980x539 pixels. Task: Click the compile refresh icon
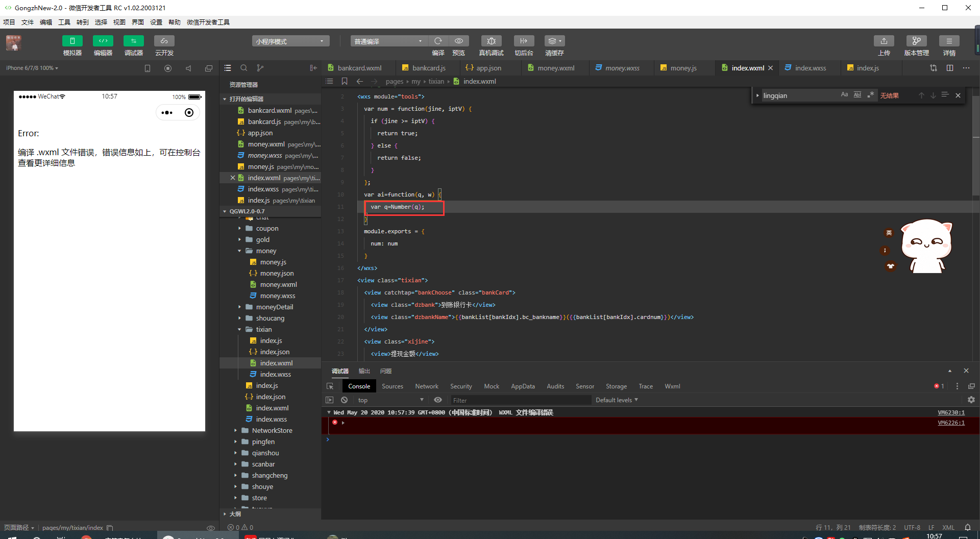pos(438,41)
